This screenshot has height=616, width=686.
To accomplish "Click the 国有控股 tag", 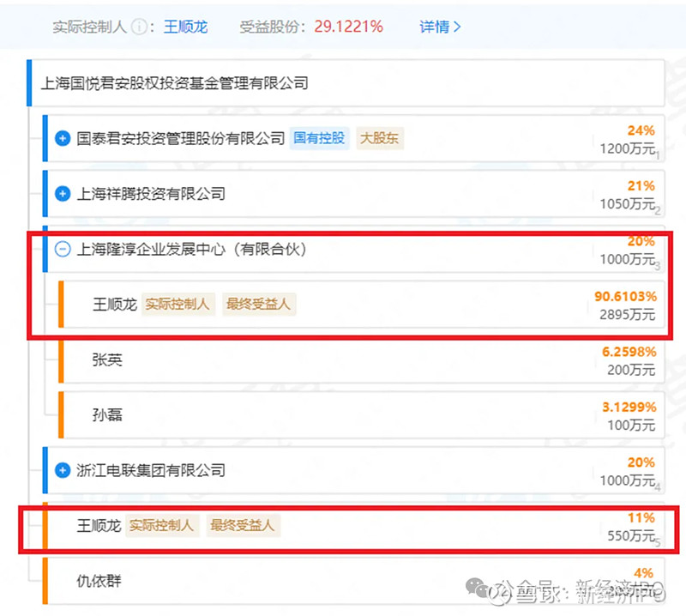I will coord(319,138).
